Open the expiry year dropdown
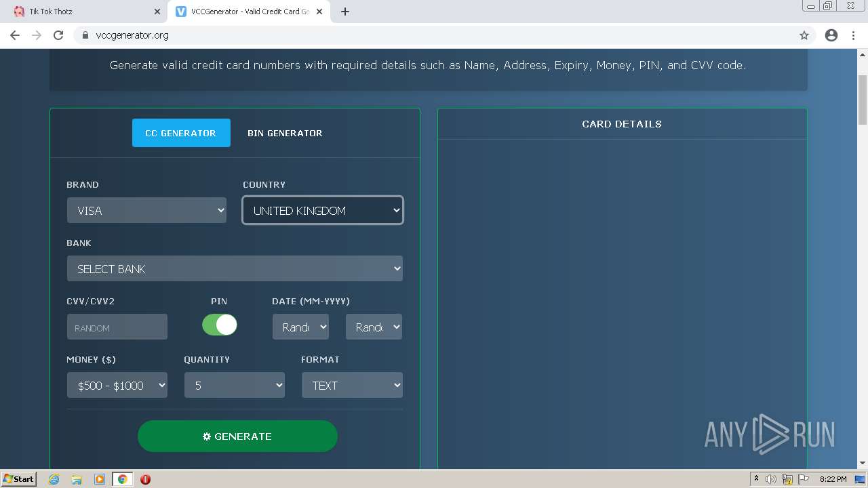Screen dimensions: 868x488 374,327
